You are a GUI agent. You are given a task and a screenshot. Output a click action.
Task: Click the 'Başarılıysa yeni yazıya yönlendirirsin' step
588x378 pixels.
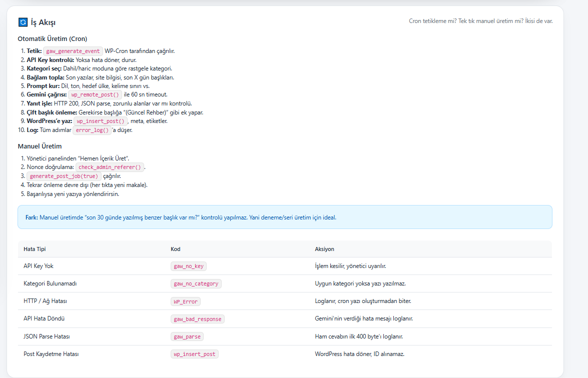coord(73,194)
